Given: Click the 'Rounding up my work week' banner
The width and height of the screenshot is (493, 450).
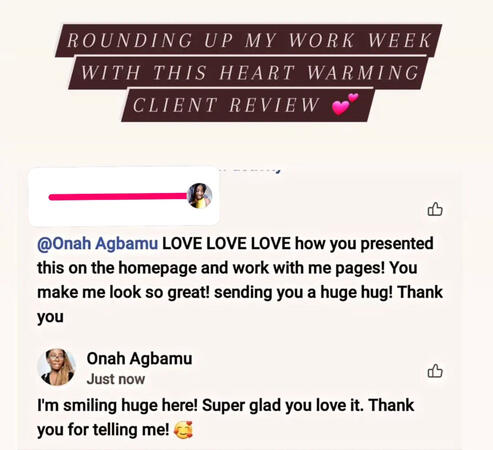Looking at the screenshot, I should point(248,40).
